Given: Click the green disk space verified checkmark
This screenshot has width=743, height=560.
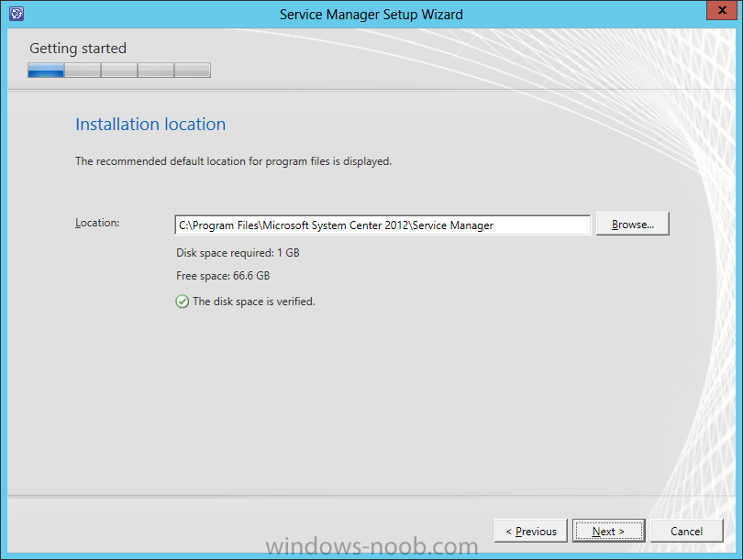Looking at the screenshot, I should pyautogui.click(x=182, y=302).
